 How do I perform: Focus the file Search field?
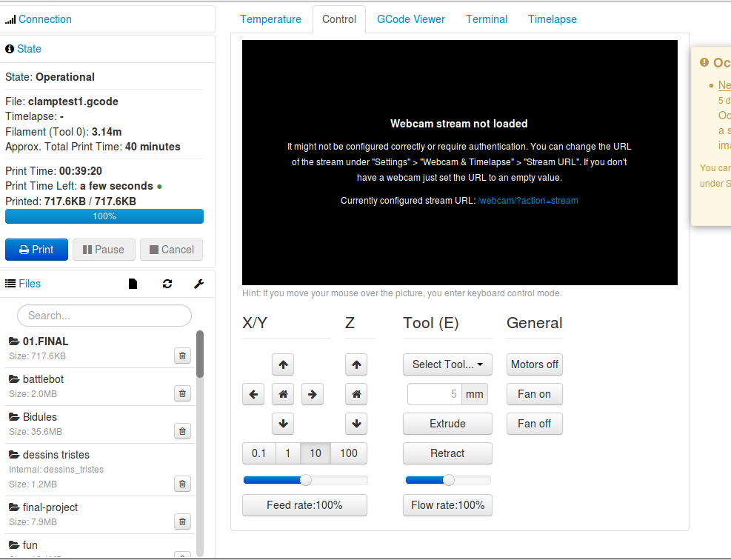point(104,316)
